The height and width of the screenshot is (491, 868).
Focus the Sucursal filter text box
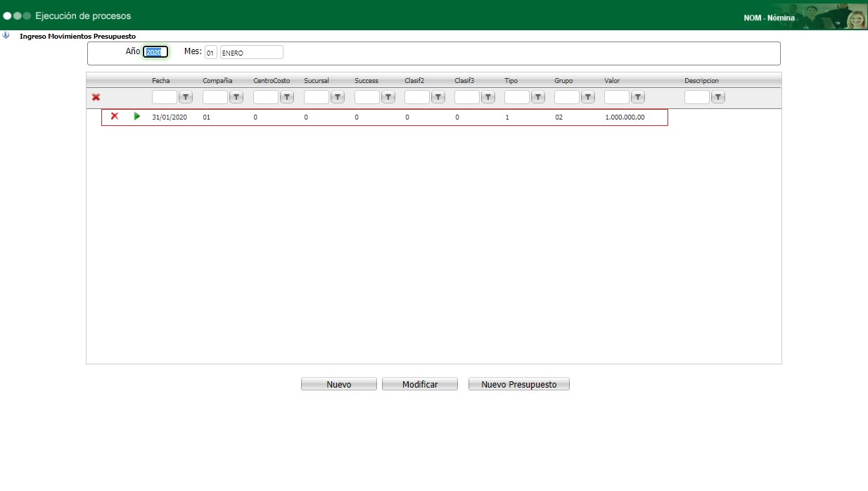tap(317, 97)
